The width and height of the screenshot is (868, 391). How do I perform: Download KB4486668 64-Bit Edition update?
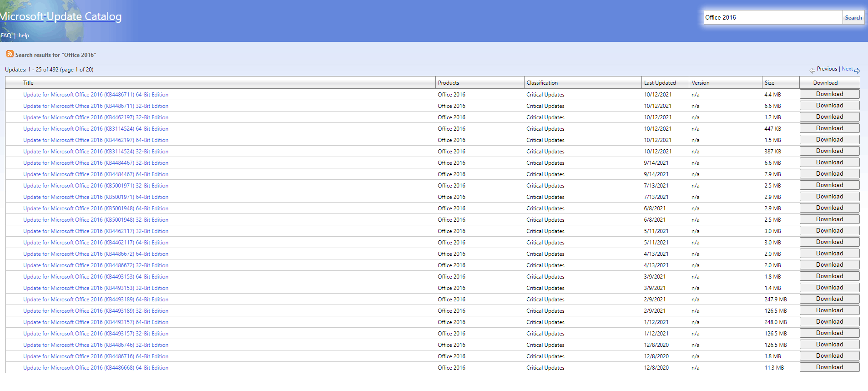830,367
